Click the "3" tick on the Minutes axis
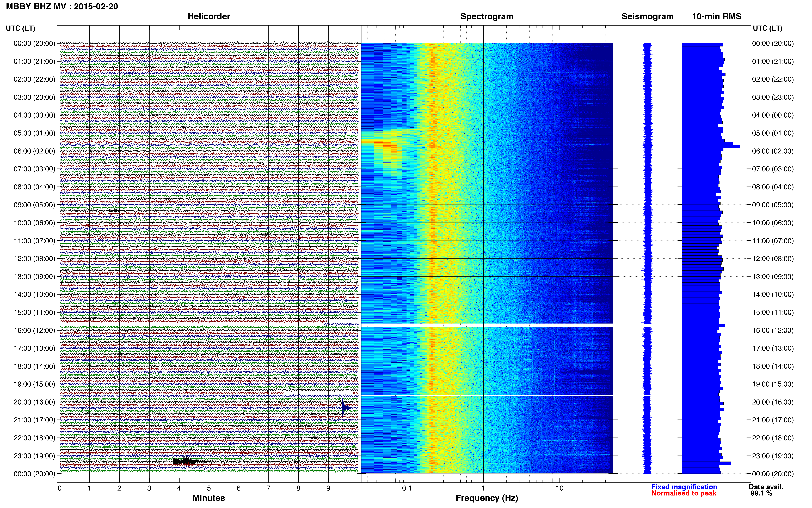This screenshot has height=508, width=812. [149, 488]
